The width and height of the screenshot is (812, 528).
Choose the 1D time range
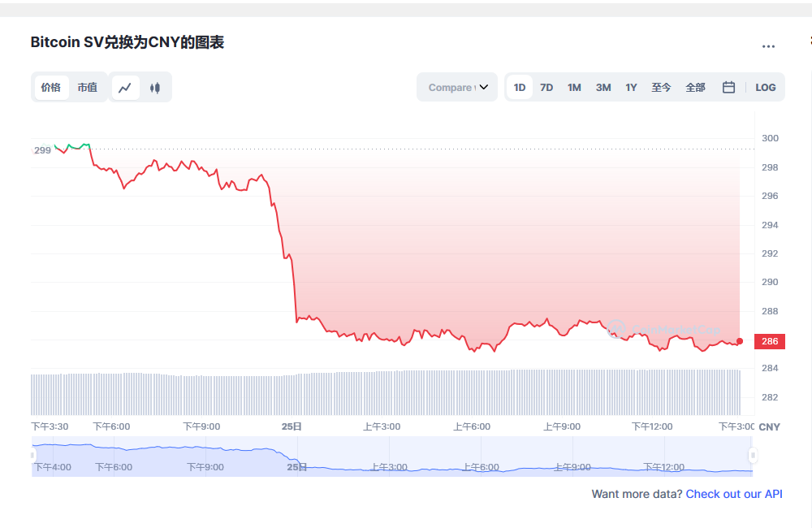tap(520, 87)
